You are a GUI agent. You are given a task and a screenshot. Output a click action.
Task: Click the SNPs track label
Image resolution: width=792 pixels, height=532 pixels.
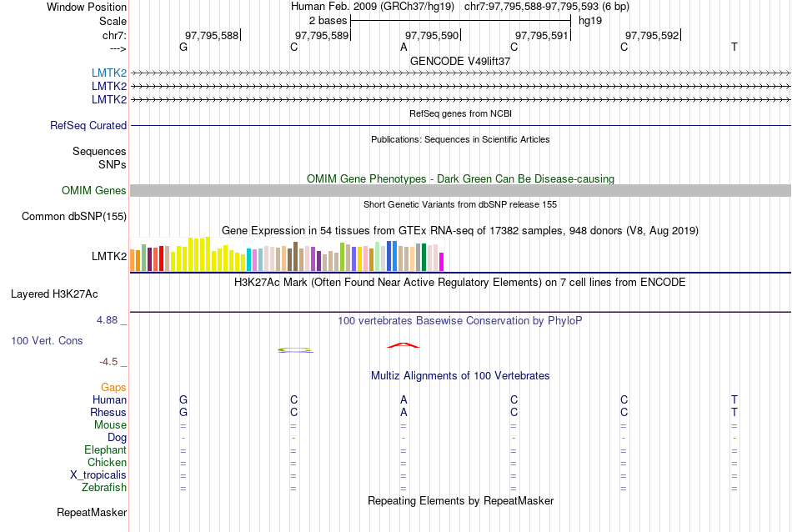point(113,164)
